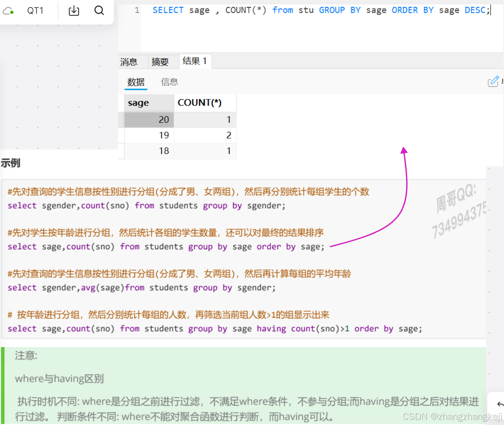Select the cell with sage 18
This screenshot has width=504, height=425.
click(x=149, y=151)
